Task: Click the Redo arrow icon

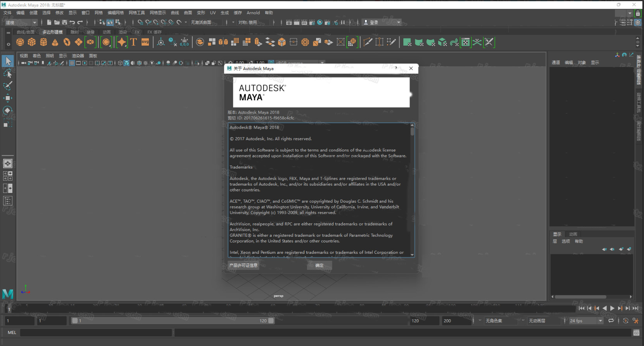Action: click(x=80, y=22)
